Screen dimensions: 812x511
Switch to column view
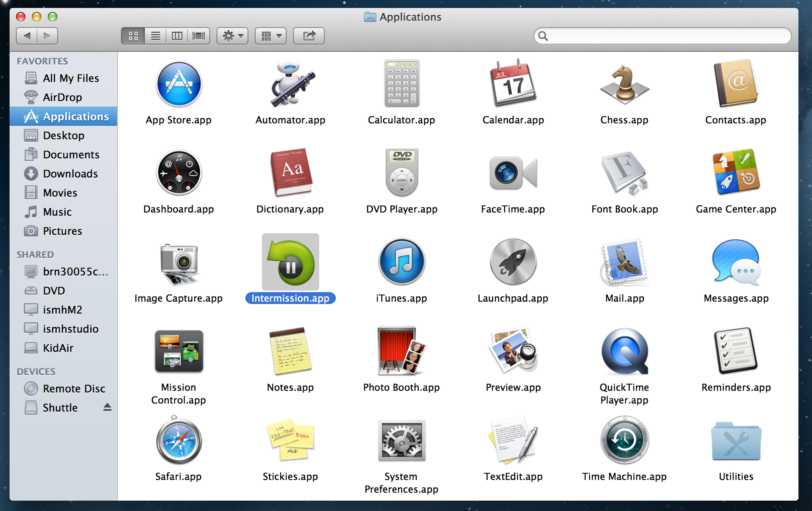(x=177, y=36)
